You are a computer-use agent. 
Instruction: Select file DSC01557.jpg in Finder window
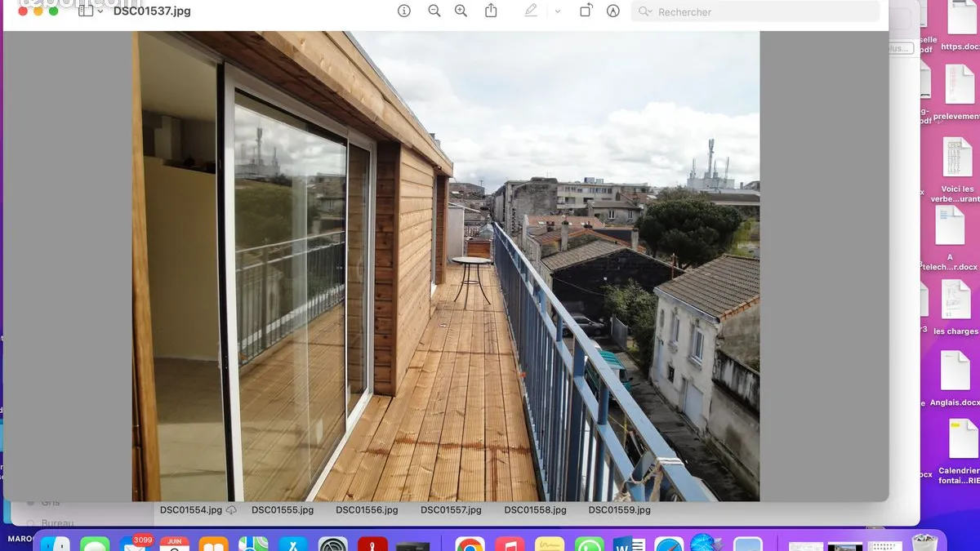click(451, 510)
